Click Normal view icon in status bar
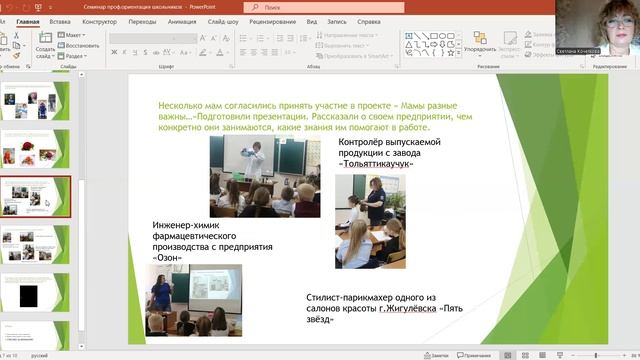This screenshot has height=360, width=640. point(507,356)
